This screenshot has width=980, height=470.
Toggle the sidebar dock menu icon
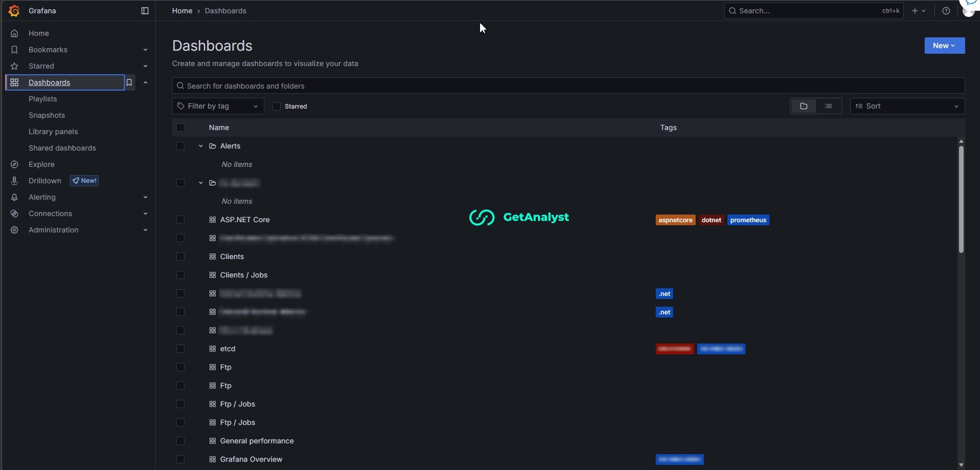click(145, 11)
